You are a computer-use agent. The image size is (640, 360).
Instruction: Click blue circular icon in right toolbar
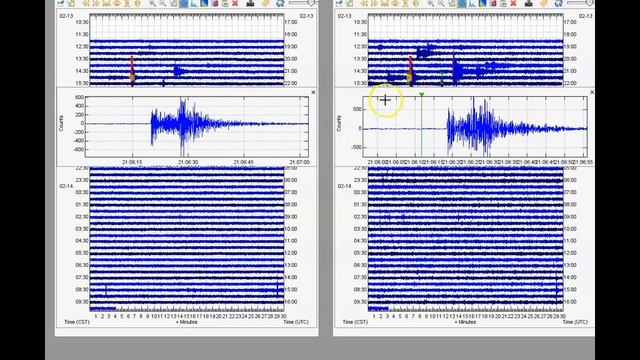point(558,3)
